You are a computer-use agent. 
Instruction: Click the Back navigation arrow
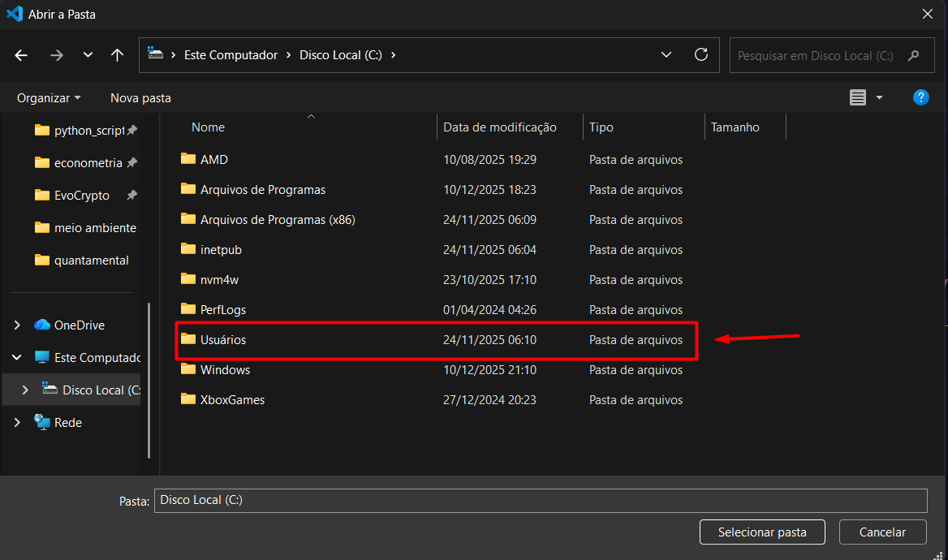[21, 55]
